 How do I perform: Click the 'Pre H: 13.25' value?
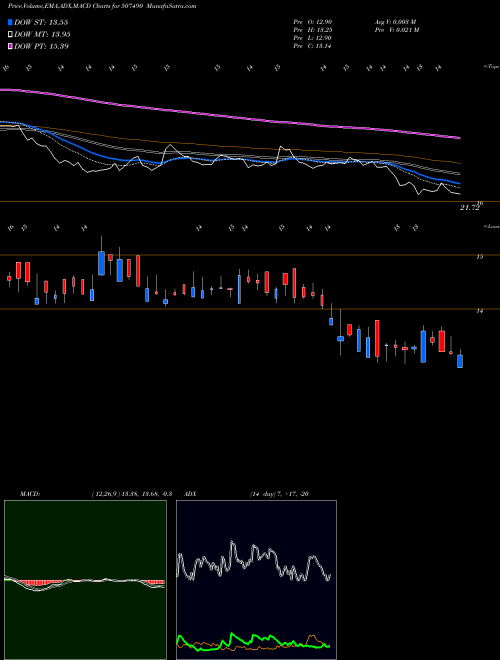pyautogui.click(x=313, y=30)
